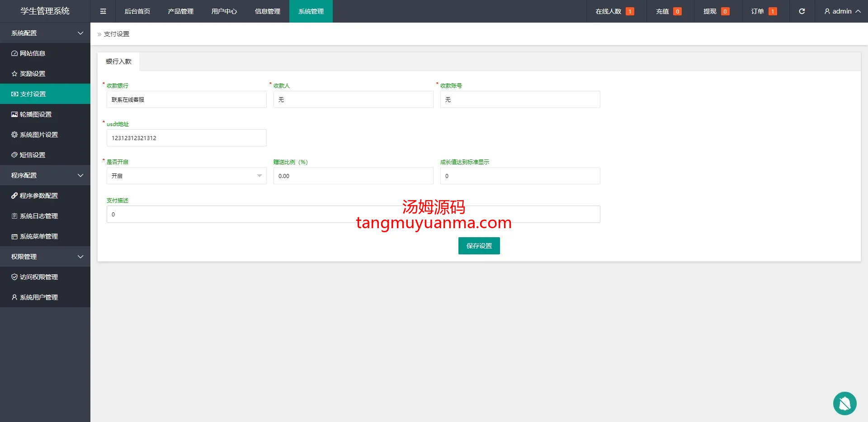Image resolution: width=868 pixels, height=422 pixels.
Task: Open 访问权限管理 with the shield icon
Action: 38,277
